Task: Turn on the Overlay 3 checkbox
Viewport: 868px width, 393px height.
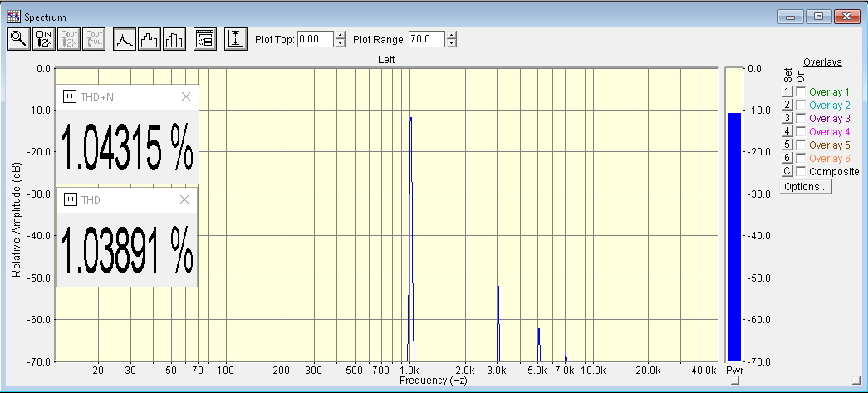Action: (x=801, y=119)
